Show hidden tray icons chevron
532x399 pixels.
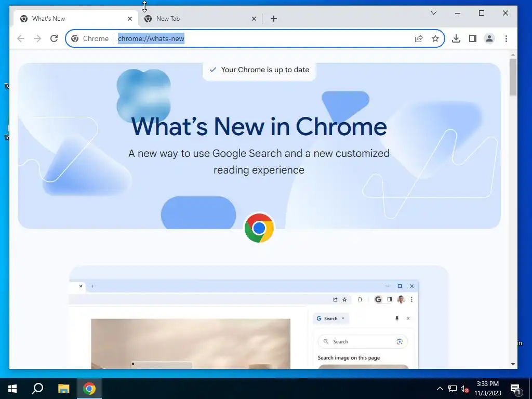click(440, 389)
